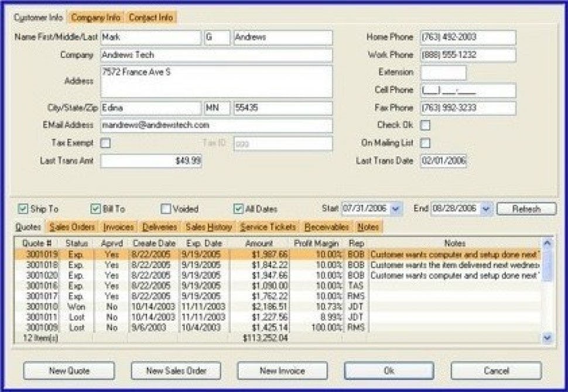Click the New Quote button
This screenshot has width=568, height=392.
tap(69, 370)
